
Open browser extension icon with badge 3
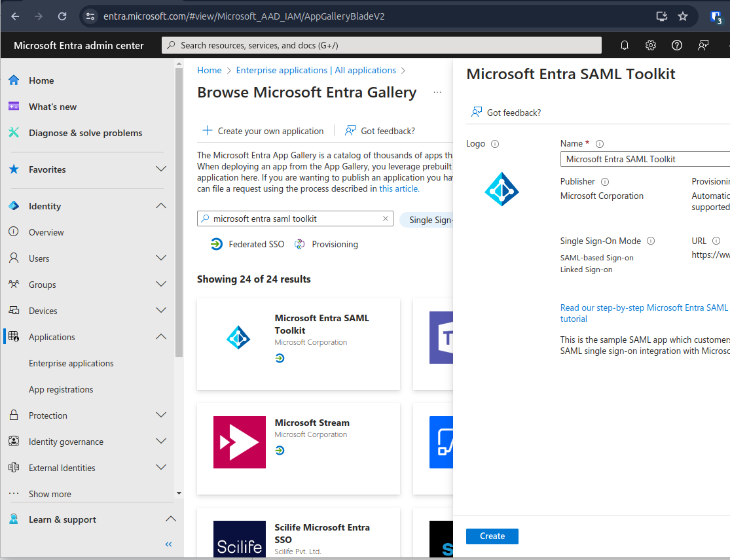[x=716, y=17]
